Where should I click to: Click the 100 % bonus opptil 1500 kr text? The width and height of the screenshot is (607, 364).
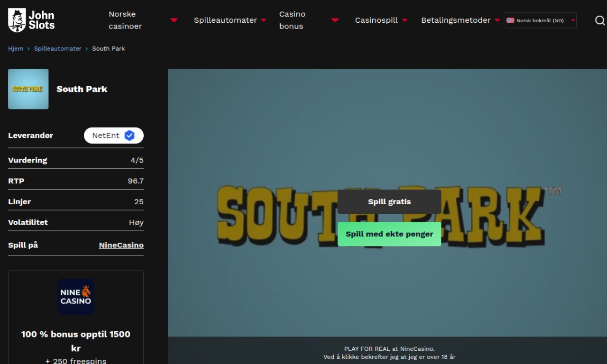pos(76,341)
